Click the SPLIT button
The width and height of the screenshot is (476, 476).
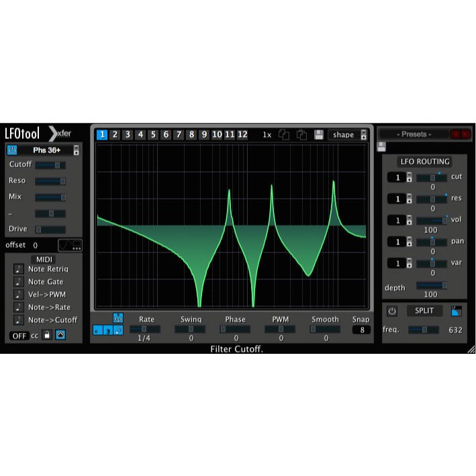pyautogui.click(x=424, y=312)
